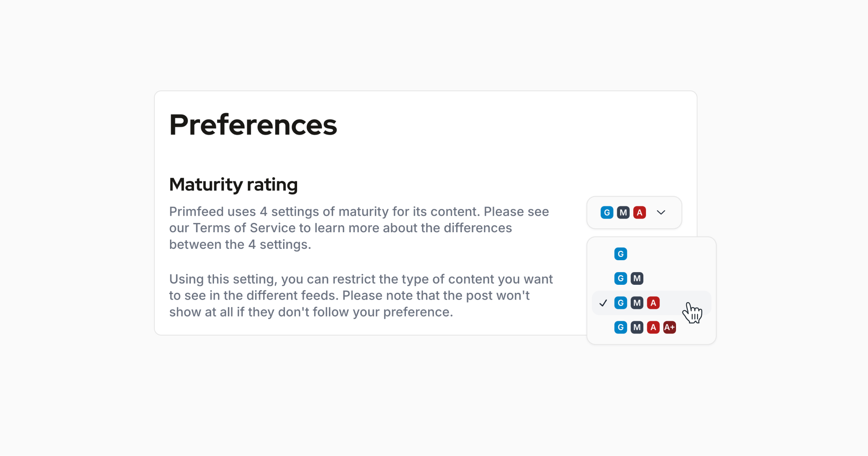Click the red A badge in dropdown button
The width and height of the screenshot is (868, 456).
[x=639, y=212]
